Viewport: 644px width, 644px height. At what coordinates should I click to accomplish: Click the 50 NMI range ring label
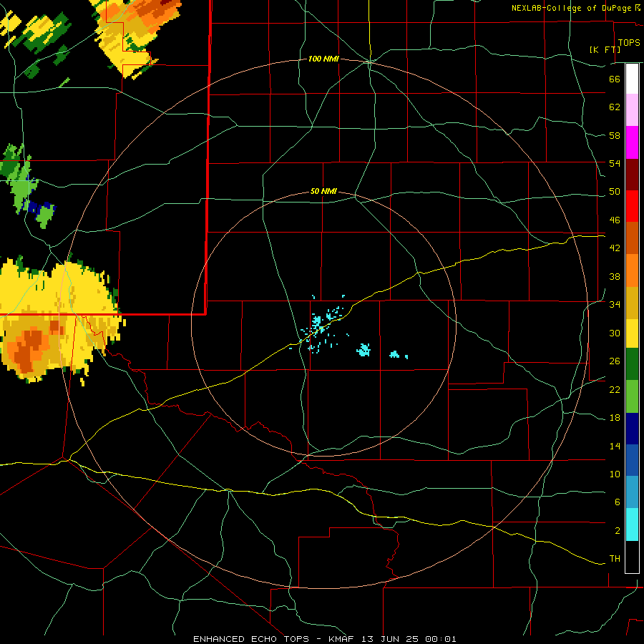323,191
